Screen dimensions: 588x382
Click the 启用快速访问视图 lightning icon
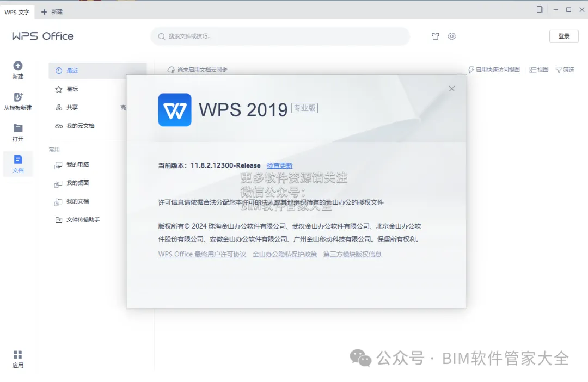click(x=471, y=70)
